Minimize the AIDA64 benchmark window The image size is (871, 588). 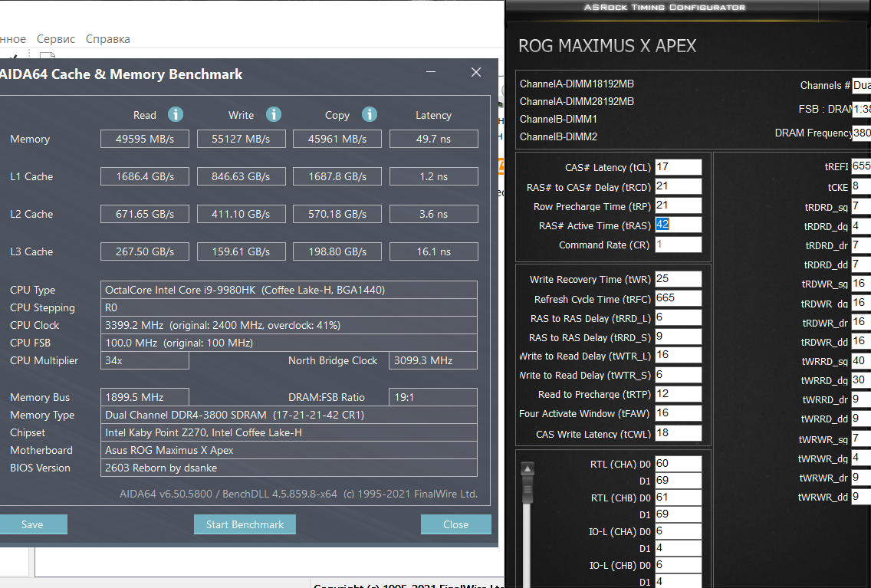click(x=431, y=72)
